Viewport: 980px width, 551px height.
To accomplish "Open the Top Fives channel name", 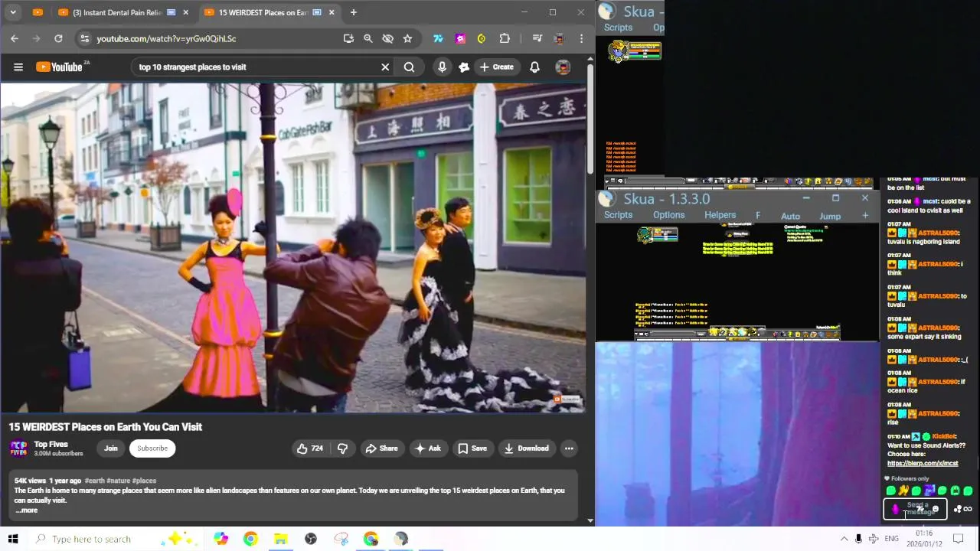I will (51, 445).
